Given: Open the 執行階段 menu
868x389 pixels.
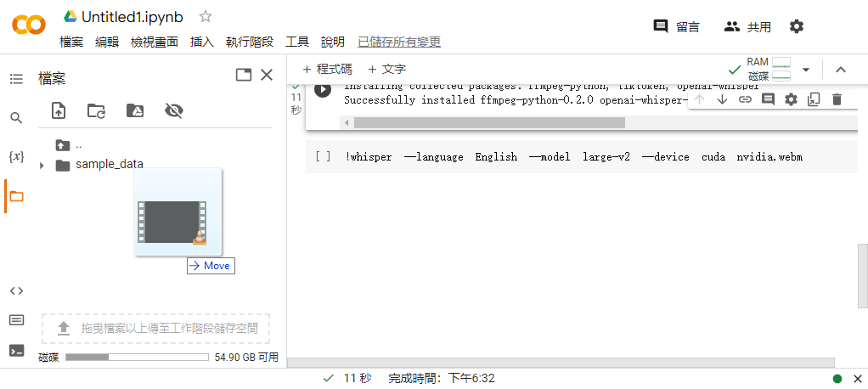Looking at the screenshot, I should coord(250,42).
